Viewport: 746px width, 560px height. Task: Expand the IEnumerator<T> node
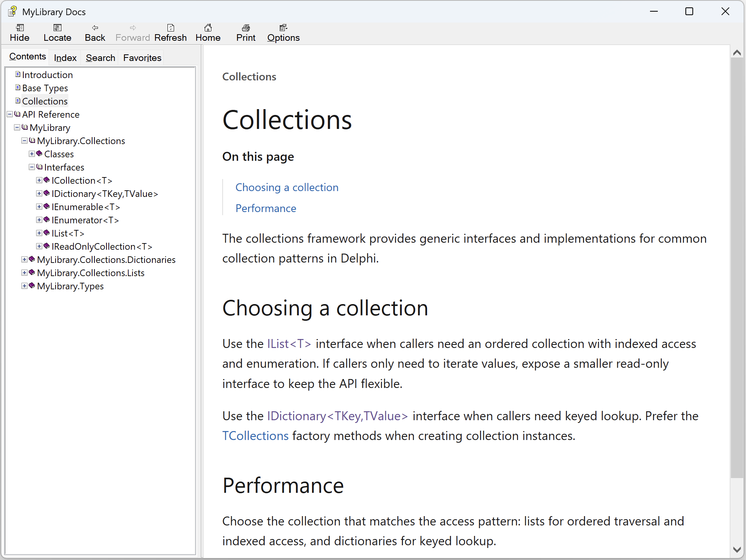pyautogui.click(x=39, y=220)
